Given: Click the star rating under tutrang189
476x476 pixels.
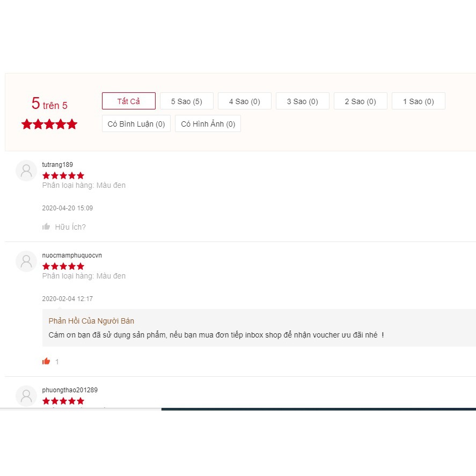Looking at the screenshot, I should coord(63,175).
